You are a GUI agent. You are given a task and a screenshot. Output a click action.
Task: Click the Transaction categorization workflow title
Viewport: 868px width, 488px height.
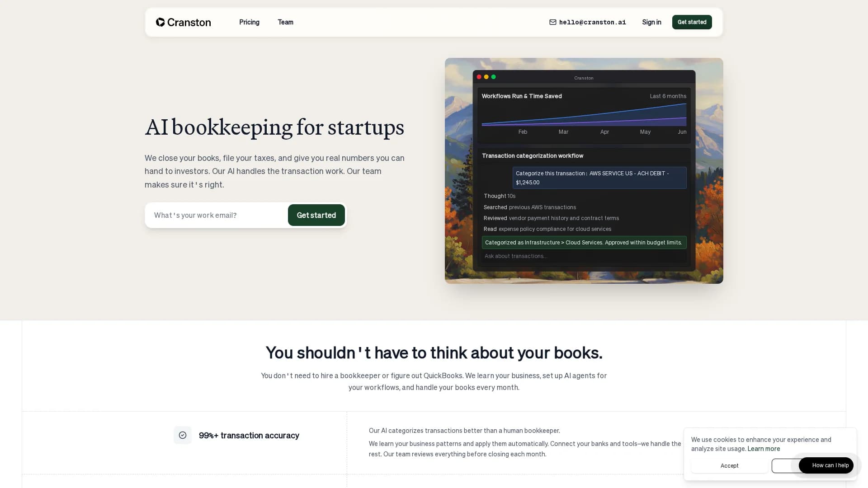(532, 156)
